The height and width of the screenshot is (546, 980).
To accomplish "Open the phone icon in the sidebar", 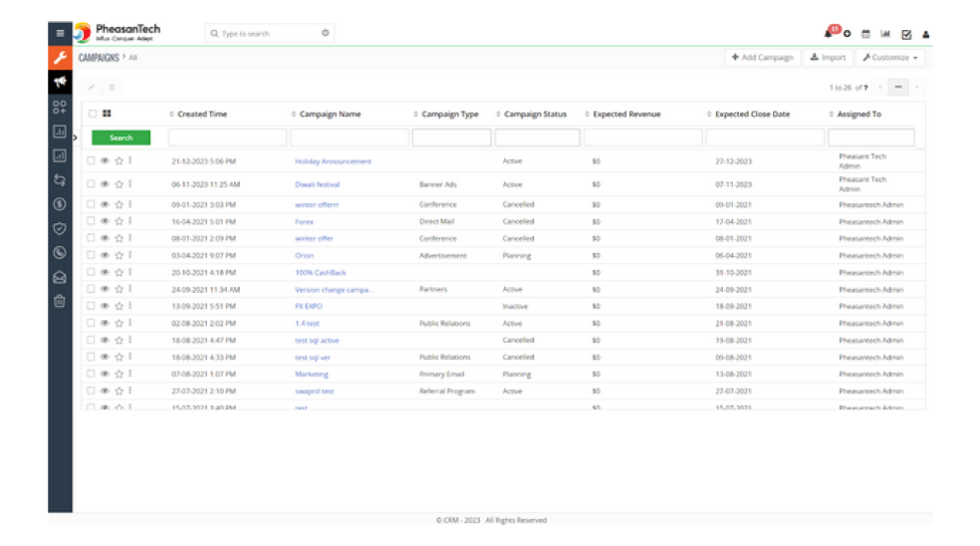I will pos(60,252).
